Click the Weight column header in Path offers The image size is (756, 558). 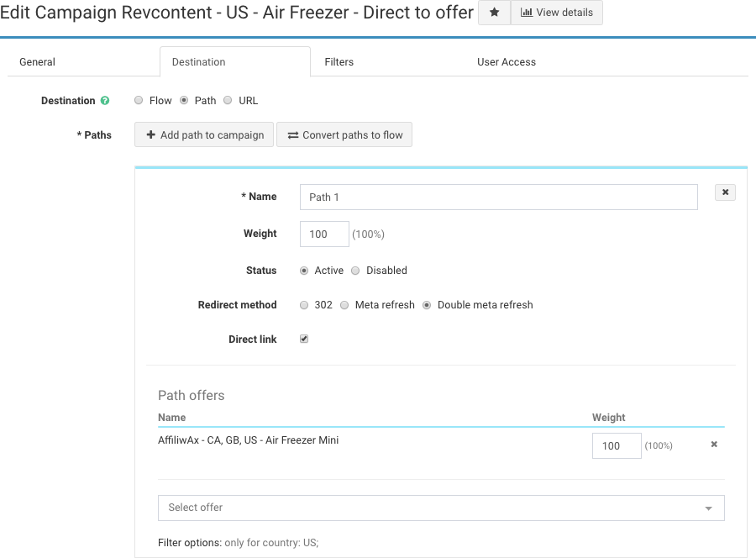[608, 418]
